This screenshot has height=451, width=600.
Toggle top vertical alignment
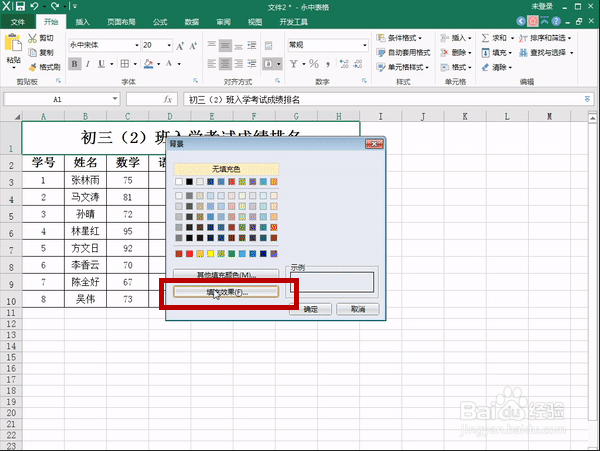[212, 46]
